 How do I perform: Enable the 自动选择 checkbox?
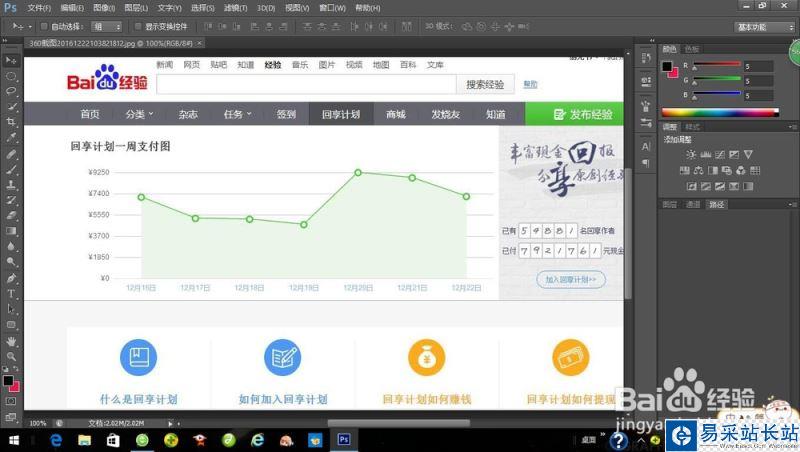[x=44, y=26]
